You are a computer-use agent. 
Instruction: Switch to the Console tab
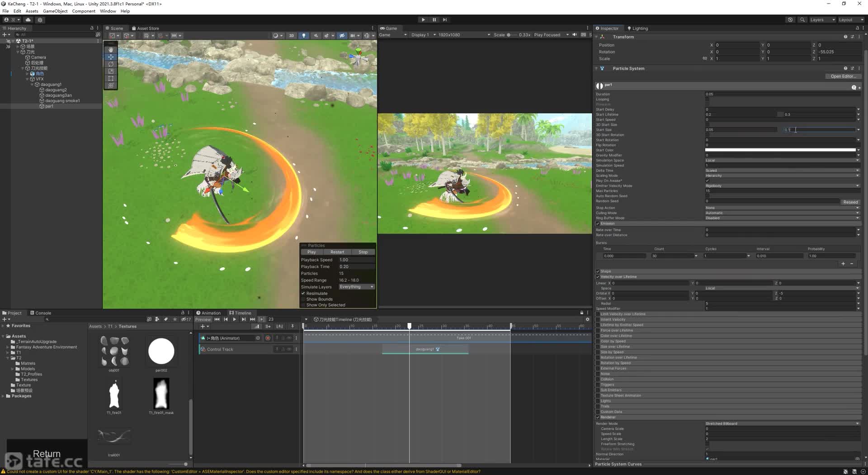[41, 313]
